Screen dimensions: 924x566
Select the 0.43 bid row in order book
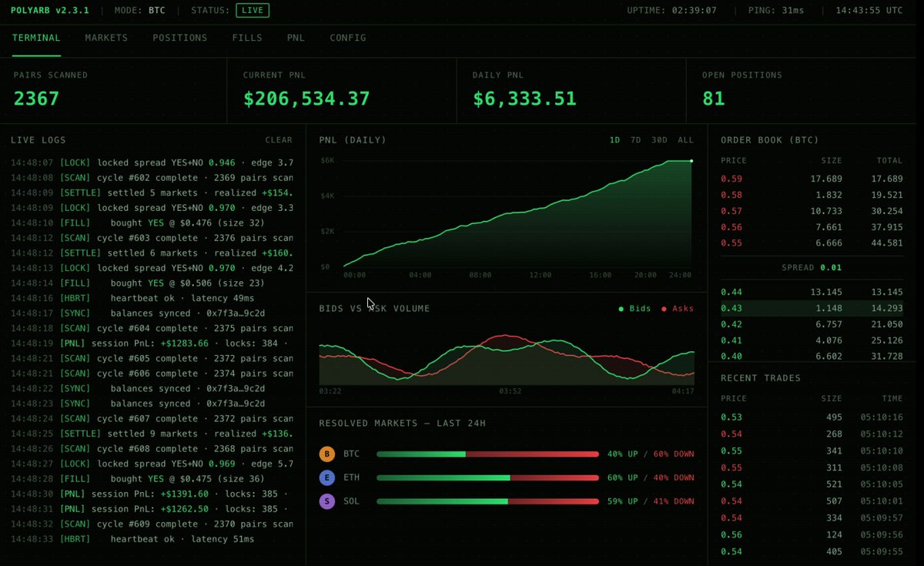pos(812,307)
